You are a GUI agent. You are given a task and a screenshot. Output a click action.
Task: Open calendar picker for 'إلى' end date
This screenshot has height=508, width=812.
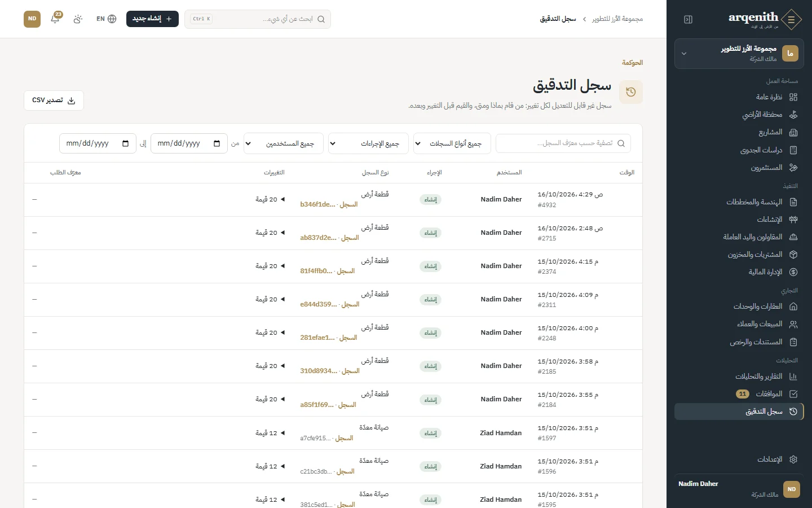pyautogui.click(x=125, y=143)
